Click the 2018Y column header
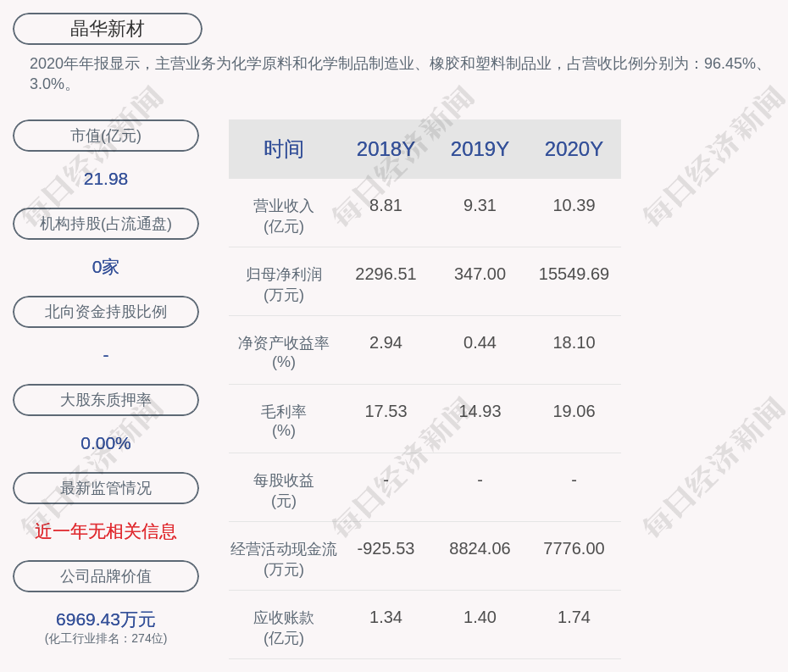The height and width of the screenshot is (672, 788). (386, 149)
